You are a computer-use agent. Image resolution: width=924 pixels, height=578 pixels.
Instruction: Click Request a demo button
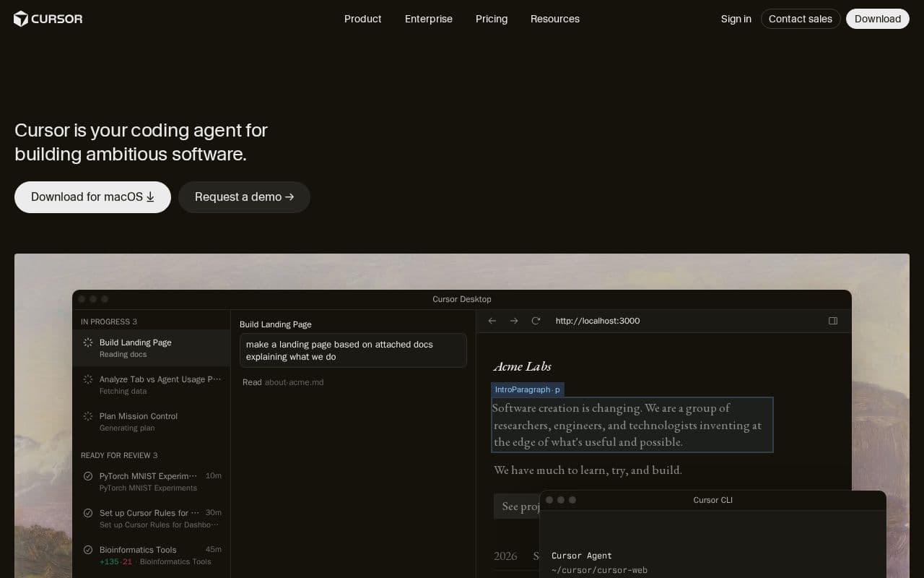click(244, 197)
